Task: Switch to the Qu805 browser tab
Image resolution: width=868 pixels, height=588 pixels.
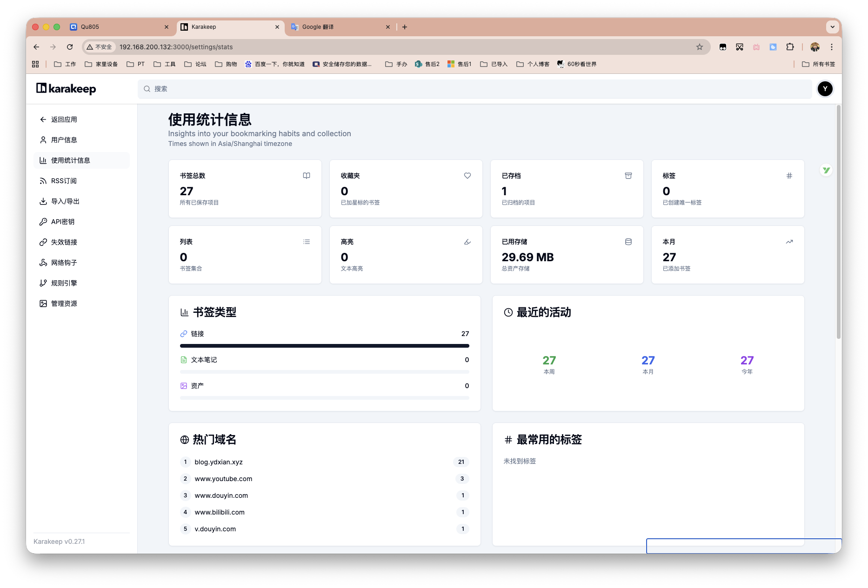Action: pos(89,26)
